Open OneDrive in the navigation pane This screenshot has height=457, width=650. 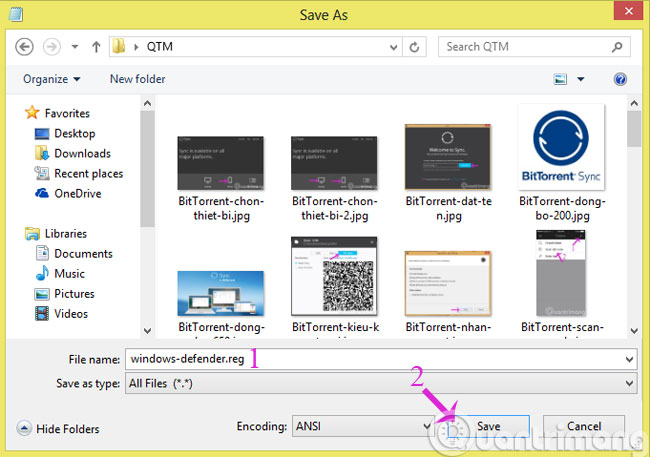[x=78, y=193]
